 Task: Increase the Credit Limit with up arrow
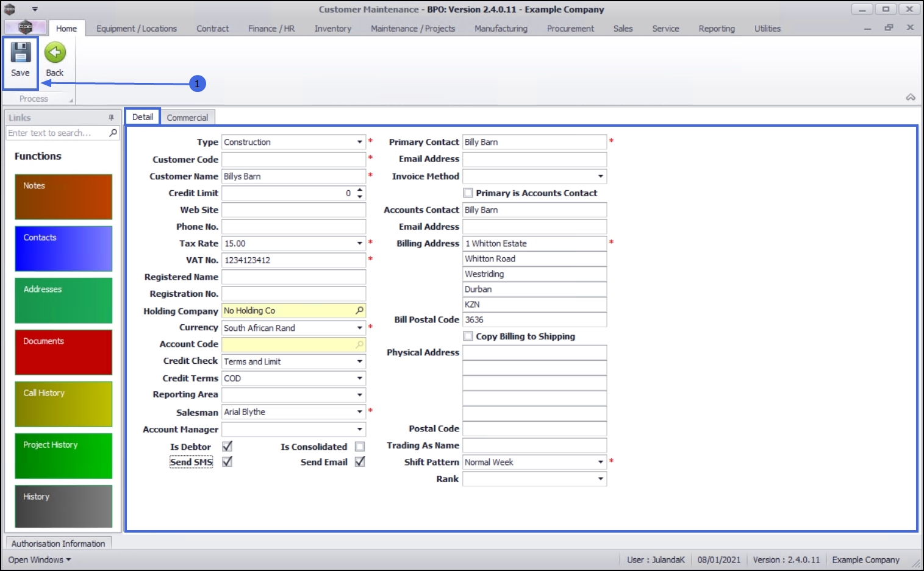pos(360,190)
